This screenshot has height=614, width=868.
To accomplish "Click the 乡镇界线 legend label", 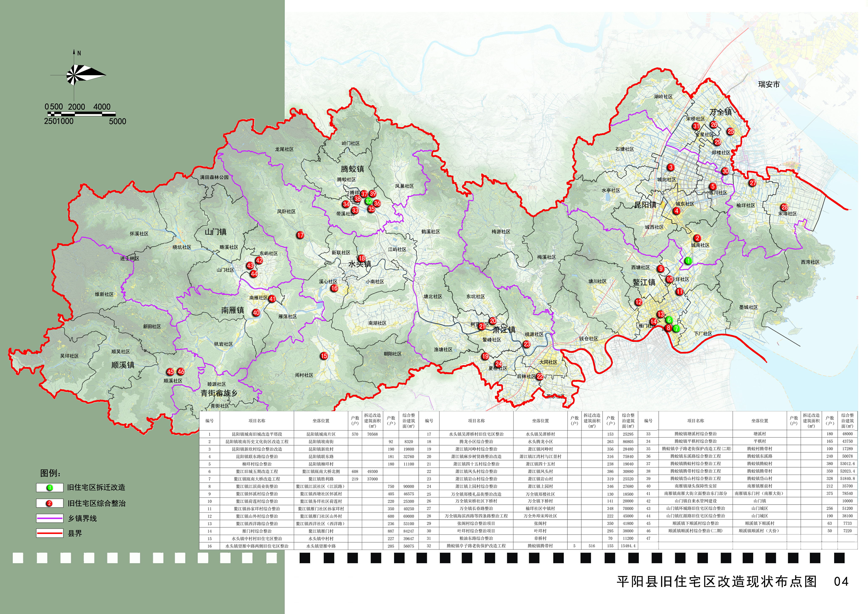I will (x=83, y=518).
